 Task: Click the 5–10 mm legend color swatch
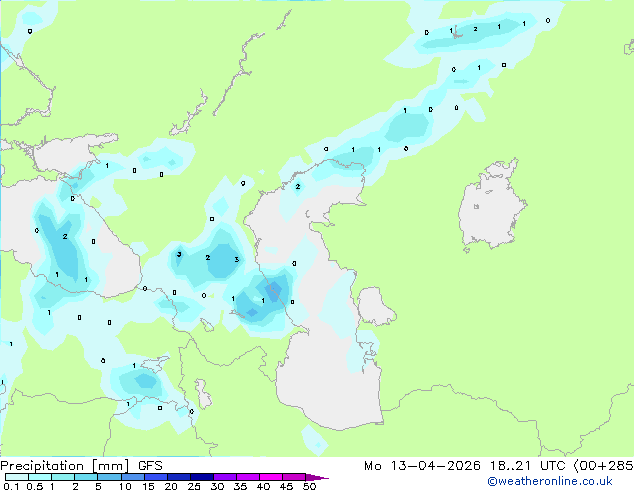(x=110, y=477)
